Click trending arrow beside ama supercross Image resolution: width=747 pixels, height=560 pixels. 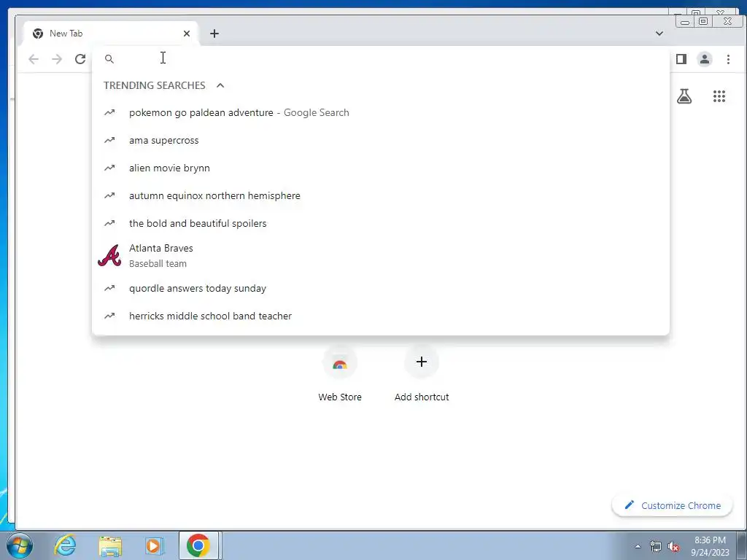point(109,140)
